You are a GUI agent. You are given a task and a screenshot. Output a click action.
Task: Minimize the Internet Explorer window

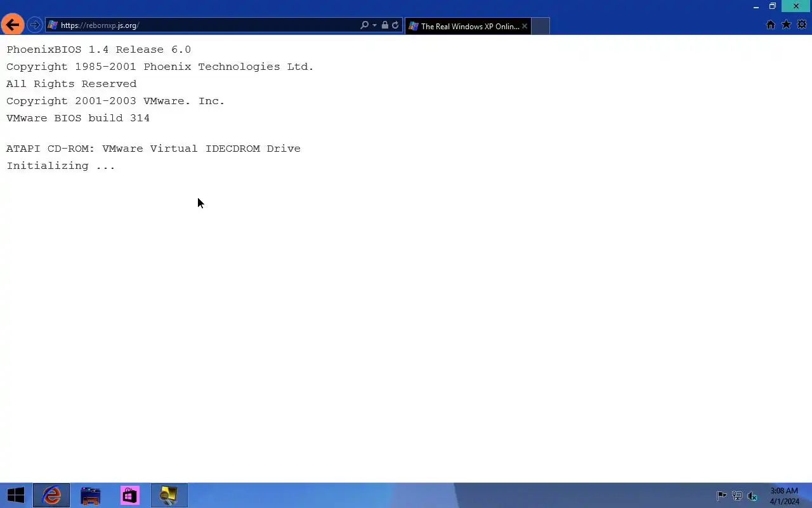click(x=756, y=6)
